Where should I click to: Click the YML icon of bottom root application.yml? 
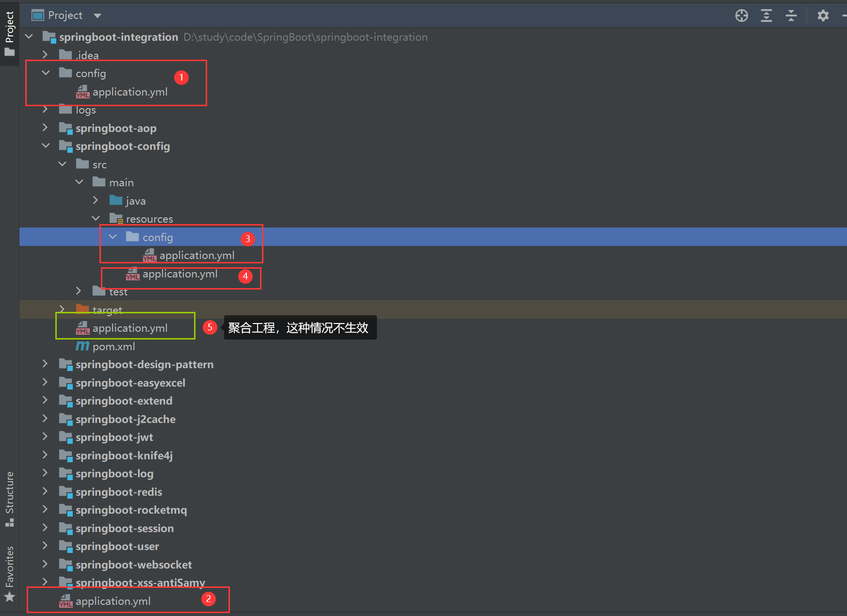point(65,601)
